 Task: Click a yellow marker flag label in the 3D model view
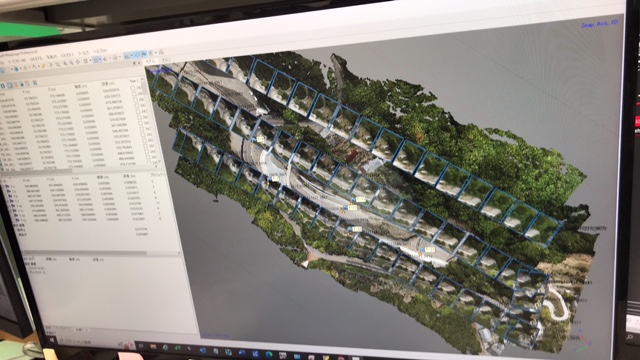360,199
